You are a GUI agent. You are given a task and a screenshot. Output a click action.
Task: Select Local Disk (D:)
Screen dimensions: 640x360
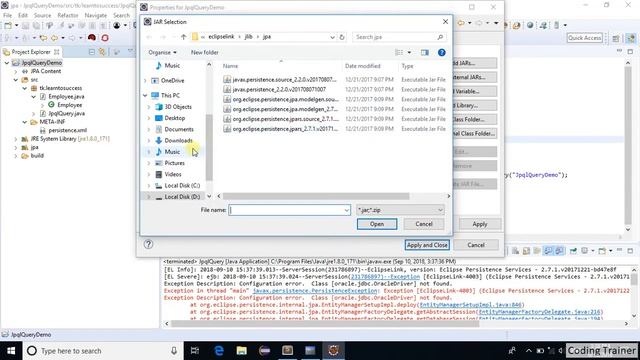[x=182, y=197]
